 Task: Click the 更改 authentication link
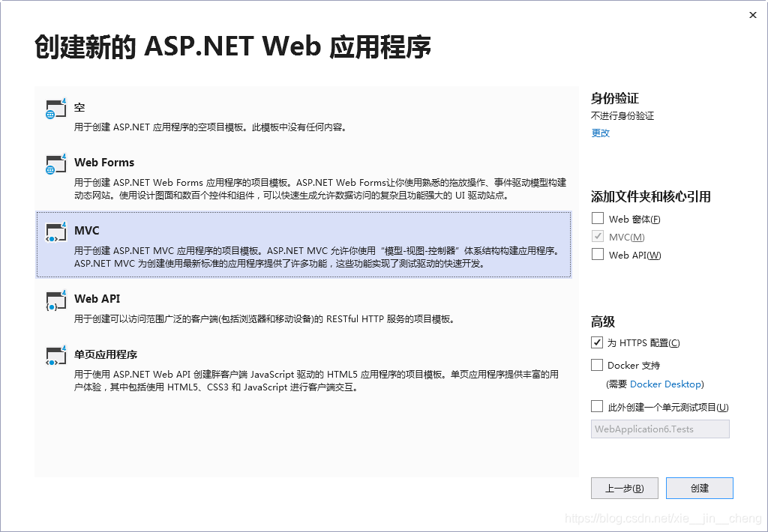(601, 133)
